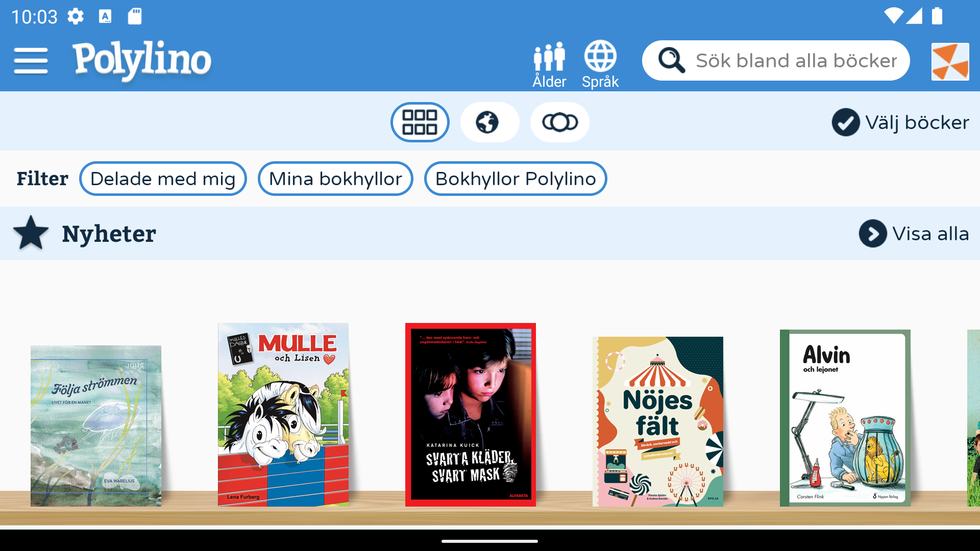Open the Språk language selector
This screenshot has width=980, height=551.
(600, 64)
